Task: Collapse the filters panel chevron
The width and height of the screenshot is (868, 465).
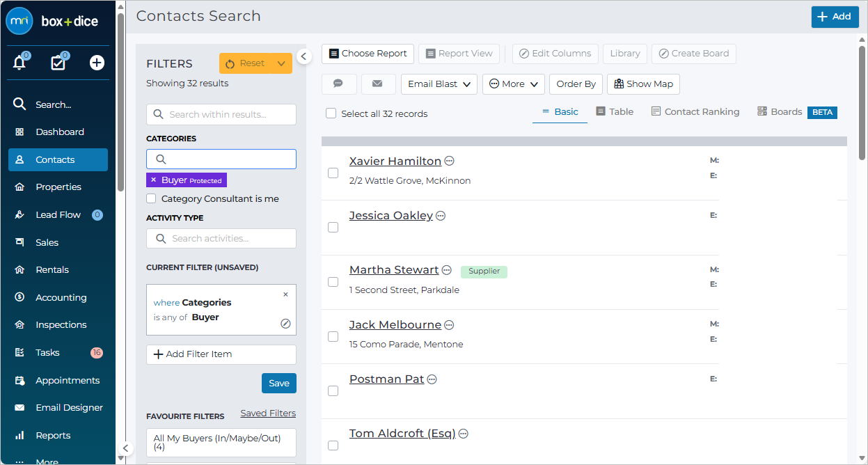Action: tap(303, 56)
